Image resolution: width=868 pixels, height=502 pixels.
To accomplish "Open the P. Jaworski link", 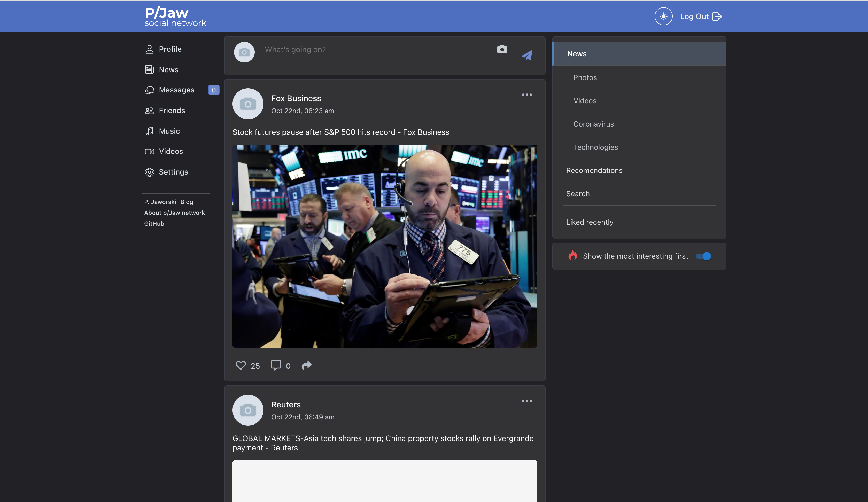I will pos(160,202).
